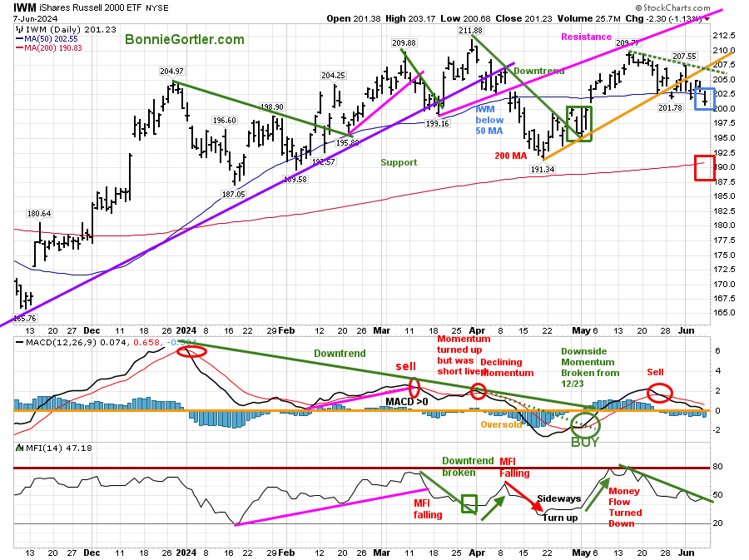The image size is (749, 560).
Task: Click the 80 level on the MFI axis
Action: pos(717,467)
